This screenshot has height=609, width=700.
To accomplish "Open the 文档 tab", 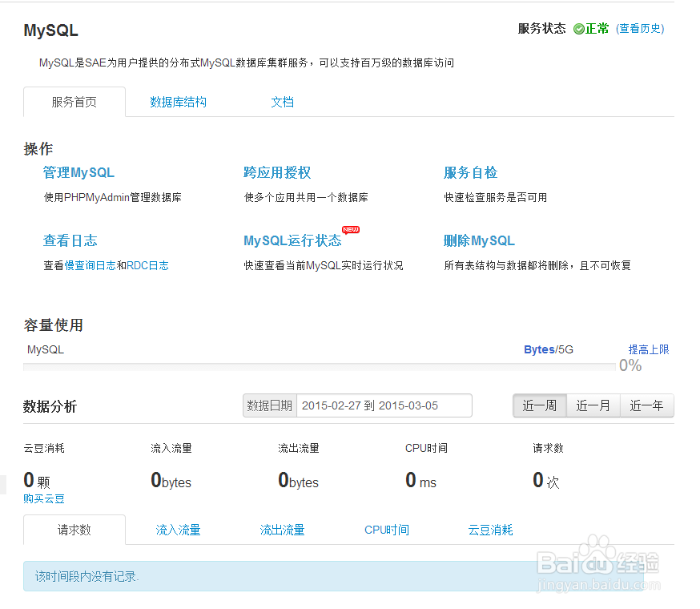I will [x=282, y=102].
